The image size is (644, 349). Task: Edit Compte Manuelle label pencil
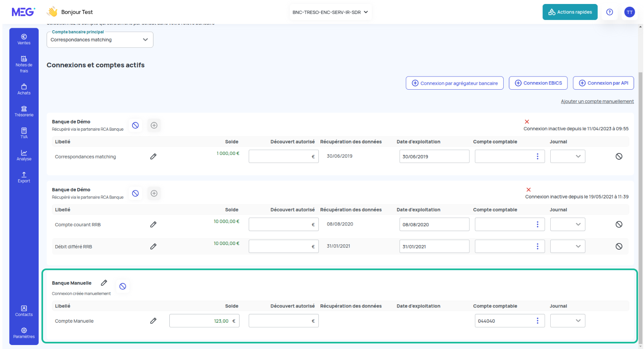pos(153,321)
